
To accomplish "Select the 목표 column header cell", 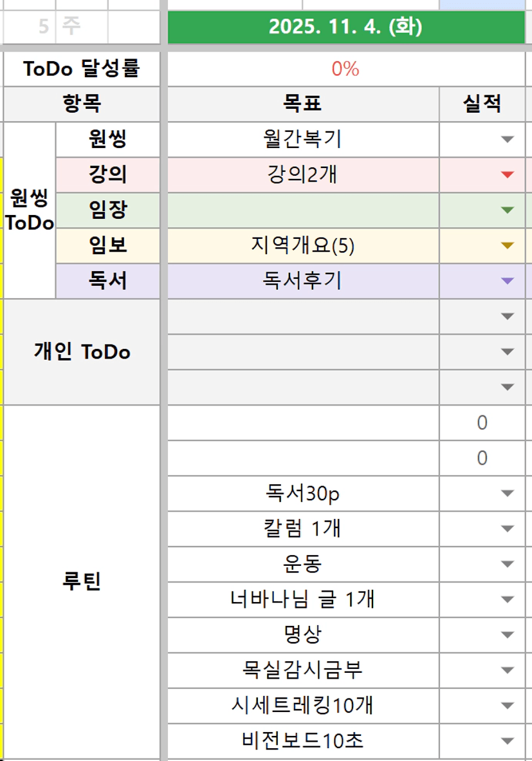I will click(302, 104).
